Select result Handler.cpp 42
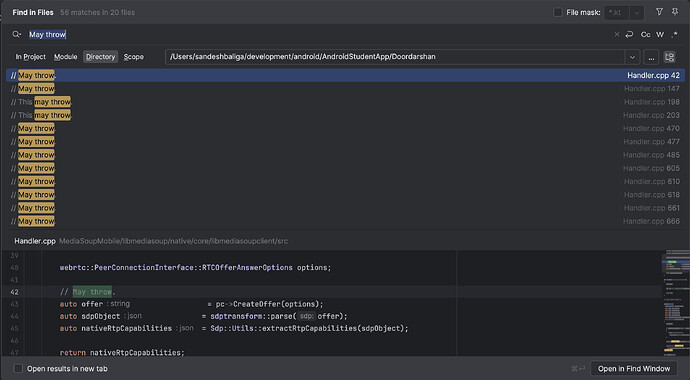 coord(345,75)
